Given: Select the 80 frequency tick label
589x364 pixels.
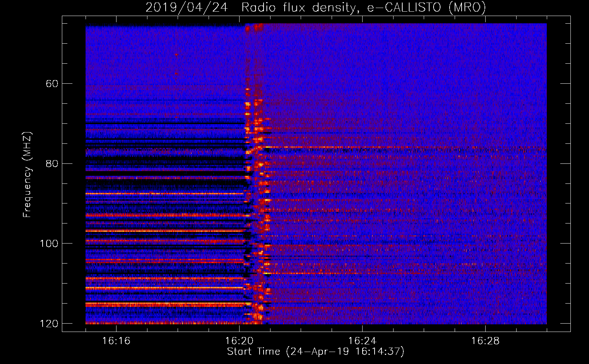Looking at the screenshot, I should pos(52,163).
